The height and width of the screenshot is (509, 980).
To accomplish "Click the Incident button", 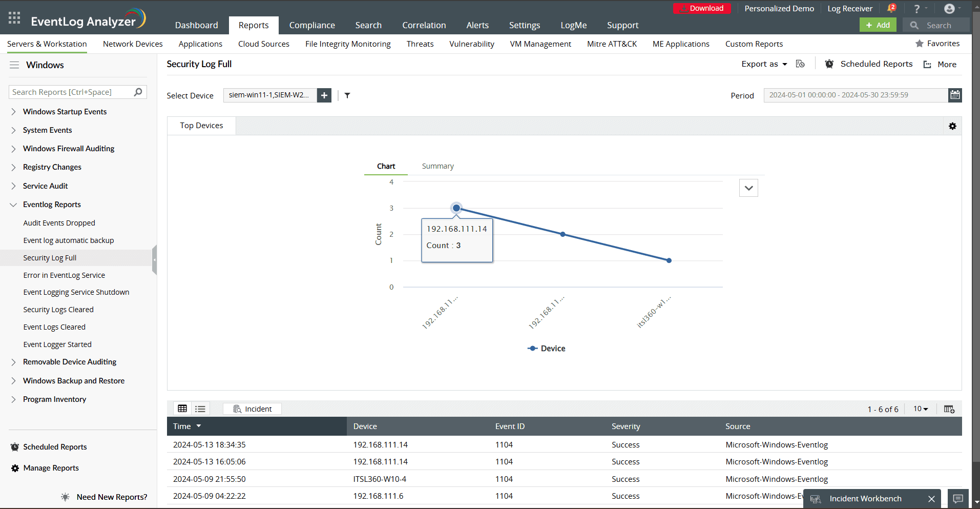I will pyautogui.click(x=252, y=409).
